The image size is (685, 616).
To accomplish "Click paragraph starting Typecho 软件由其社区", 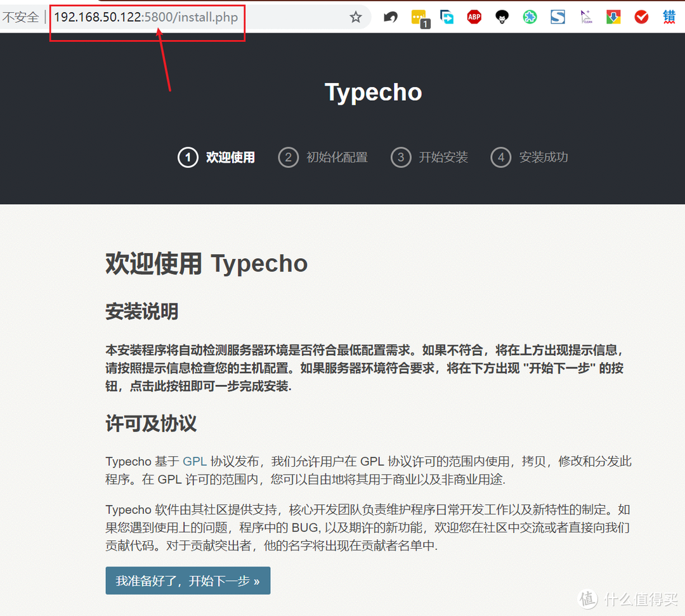I will click(367, 528).
